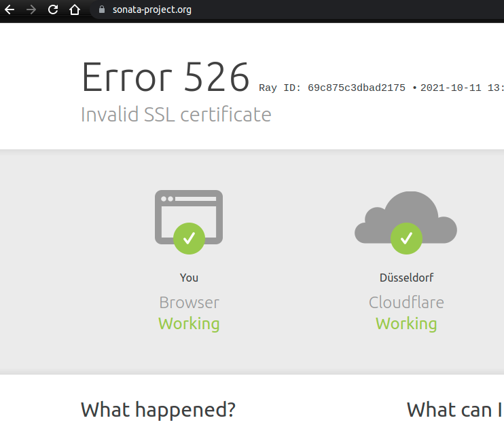The width and height of the screenshot is (504, 433).
Task: Click the What happened? heading
Action: tap(158, 410)
